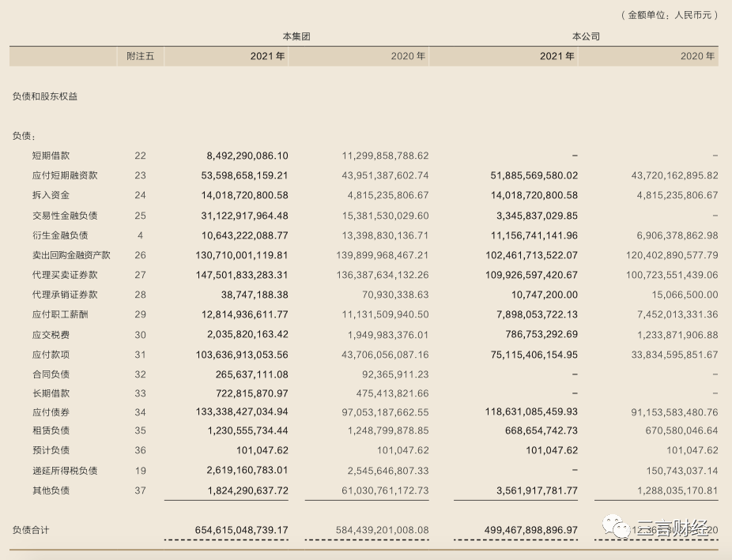Click the total 654,615,048,739.17
The image size is (732, 560).
(242, 530)
